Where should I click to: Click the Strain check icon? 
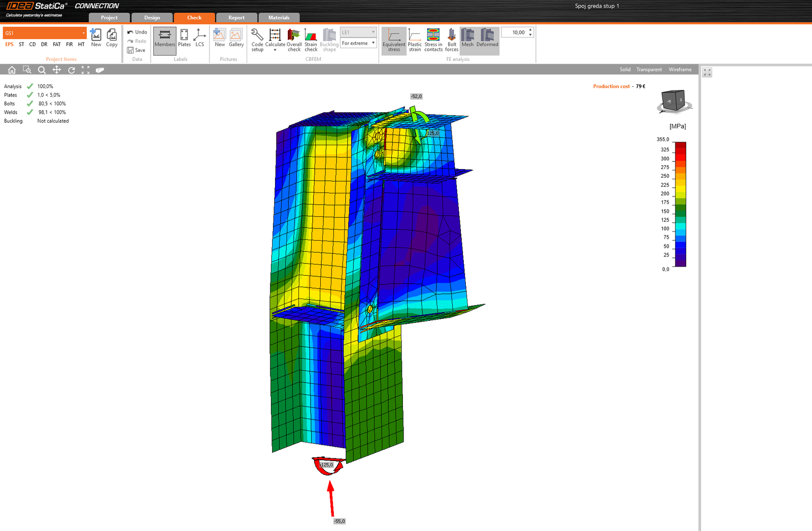[311, 40]
